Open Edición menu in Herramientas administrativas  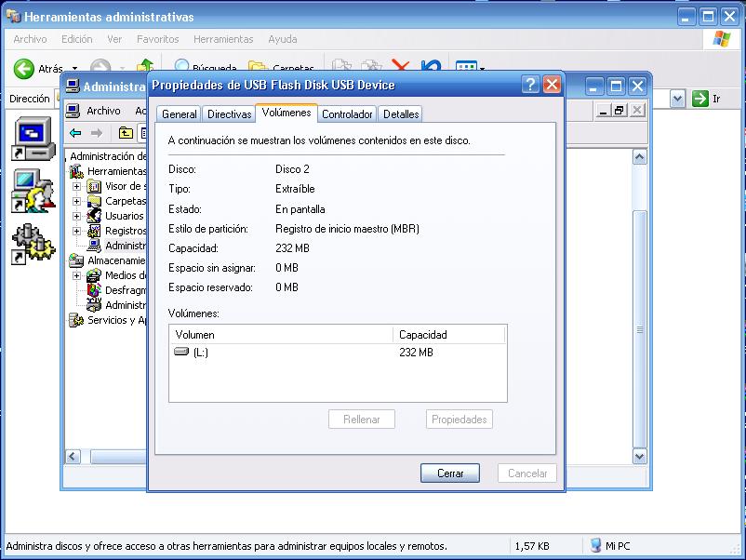click(76, 39)
